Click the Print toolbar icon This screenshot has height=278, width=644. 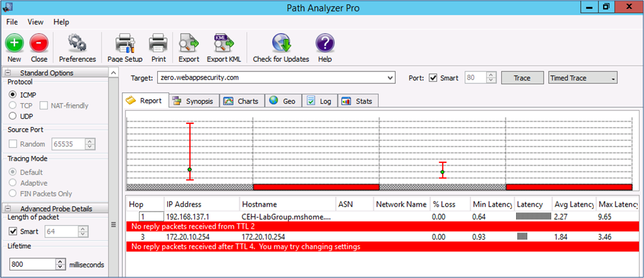tap(158, 43)
